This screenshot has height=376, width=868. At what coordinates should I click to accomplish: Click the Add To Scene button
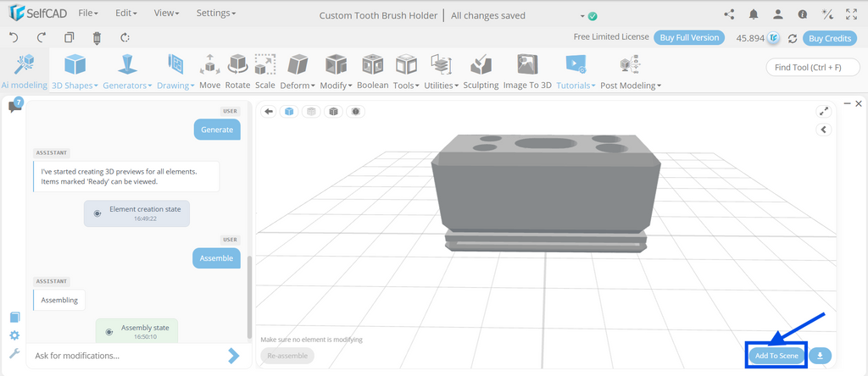(x=776, y=356)
